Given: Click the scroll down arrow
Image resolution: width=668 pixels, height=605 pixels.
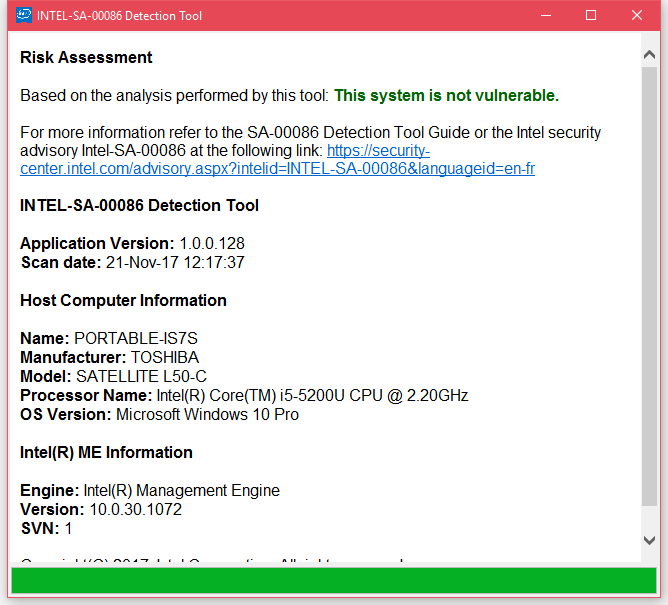Looking at the screenshot, I should click(x=649, y=540).
